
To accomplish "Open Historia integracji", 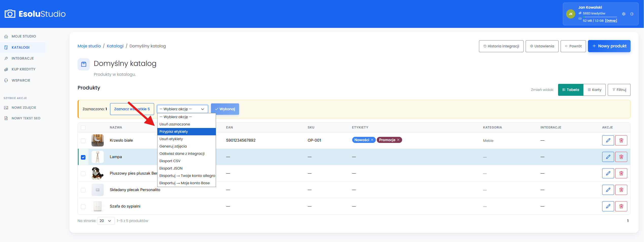I will 501,46.
